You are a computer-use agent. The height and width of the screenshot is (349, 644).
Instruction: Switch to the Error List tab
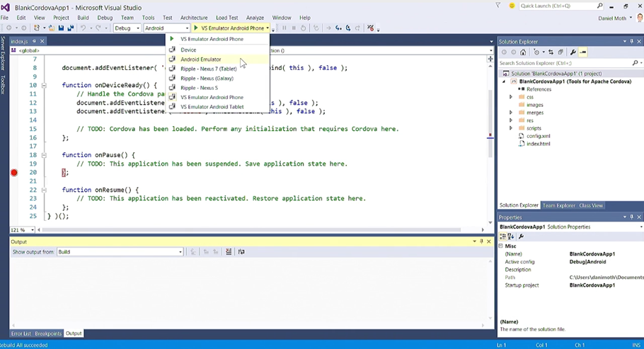pos(21,333)
